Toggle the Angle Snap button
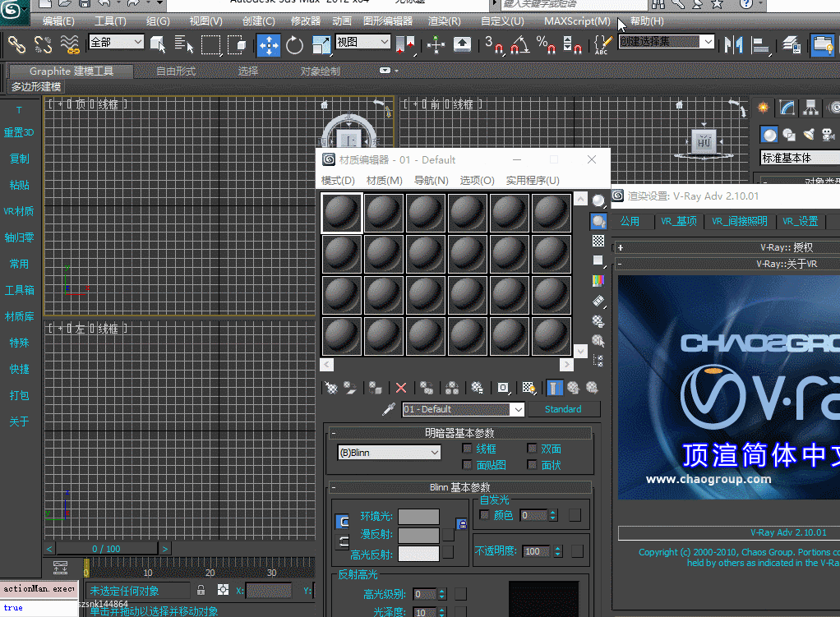The image size is (840, 617). pyautogui.click(x=520, y=44)
